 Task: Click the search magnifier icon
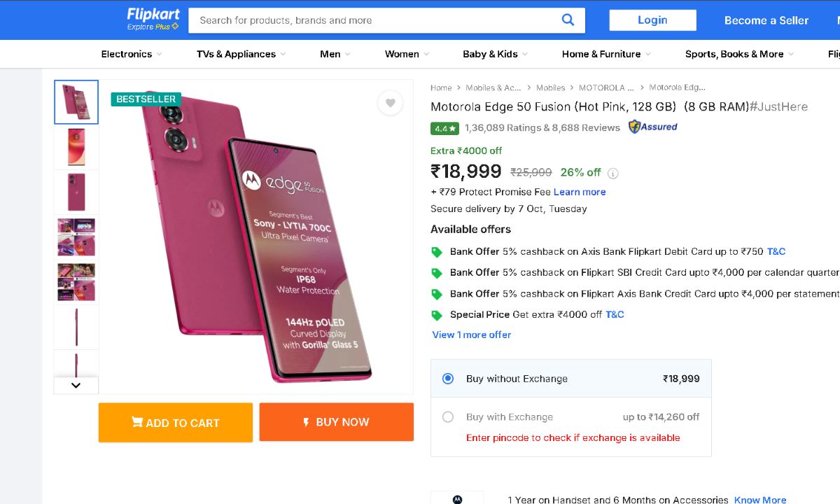[568, 20]
